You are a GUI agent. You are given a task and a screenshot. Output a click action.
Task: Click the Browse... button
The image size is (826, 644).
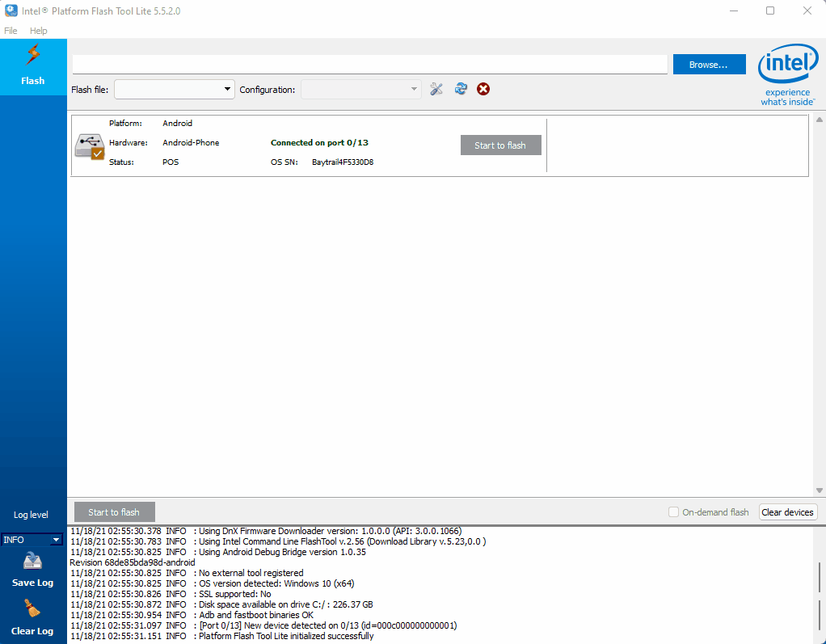pos(709,65)
